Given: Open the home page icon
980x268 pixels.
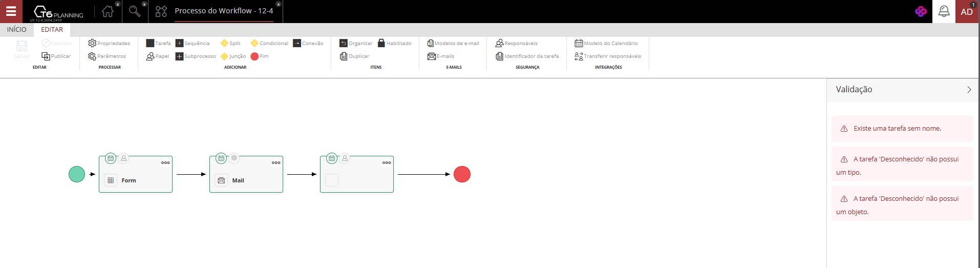Looking at the screenshot, I should tap(108, 11).
